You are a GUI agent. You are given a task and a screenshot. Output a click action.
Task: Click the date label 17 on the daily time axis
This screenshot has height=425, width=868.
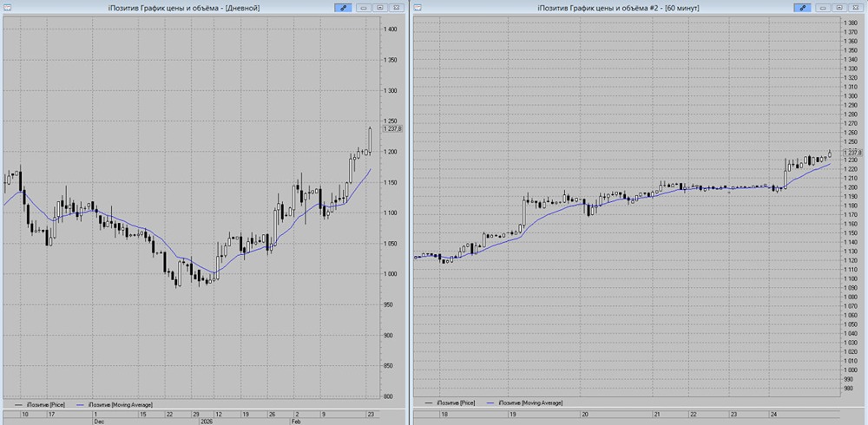tap(51, 414)
